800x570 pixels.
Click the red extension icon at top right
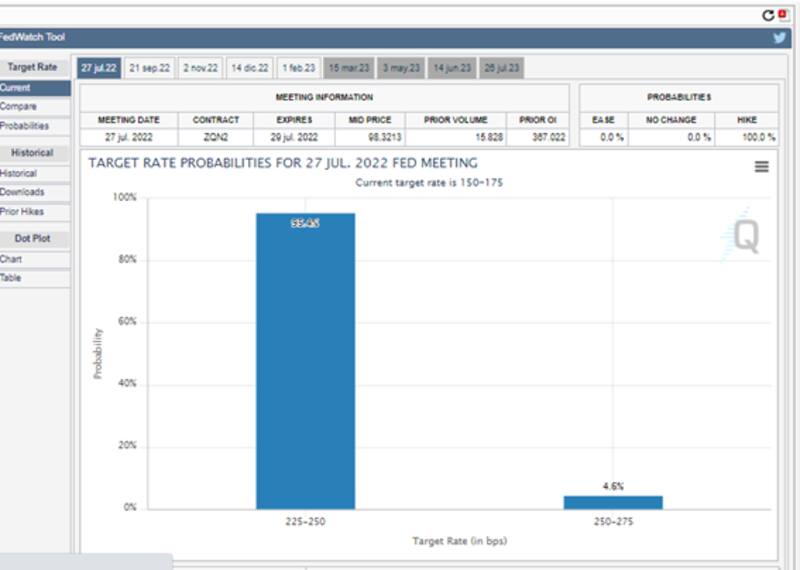click(x=782, y=15)
